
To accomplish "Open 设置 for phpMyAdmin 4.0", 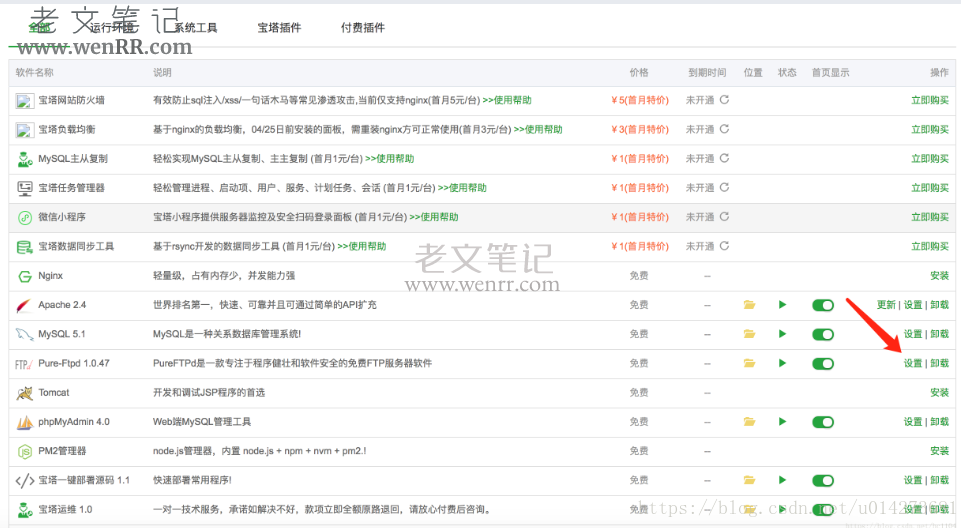I will (x=913, y=422).
